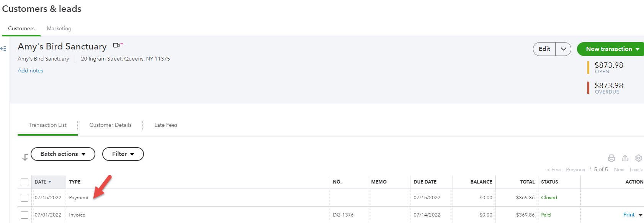The height and width of the screenshot is (223, 644).
Task: Click Print on the invoice row
Action: coord(629,215)
